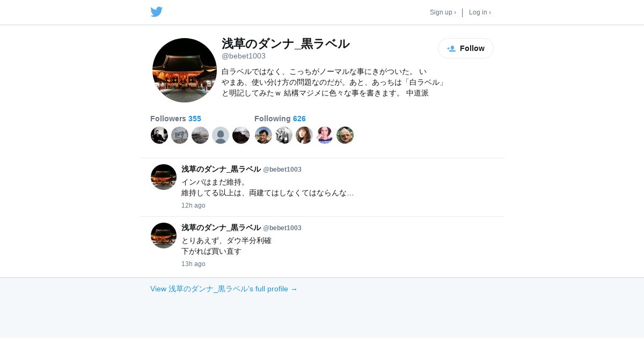Open the Followers 355 count

pyautogui.click(x=175, y=119)
